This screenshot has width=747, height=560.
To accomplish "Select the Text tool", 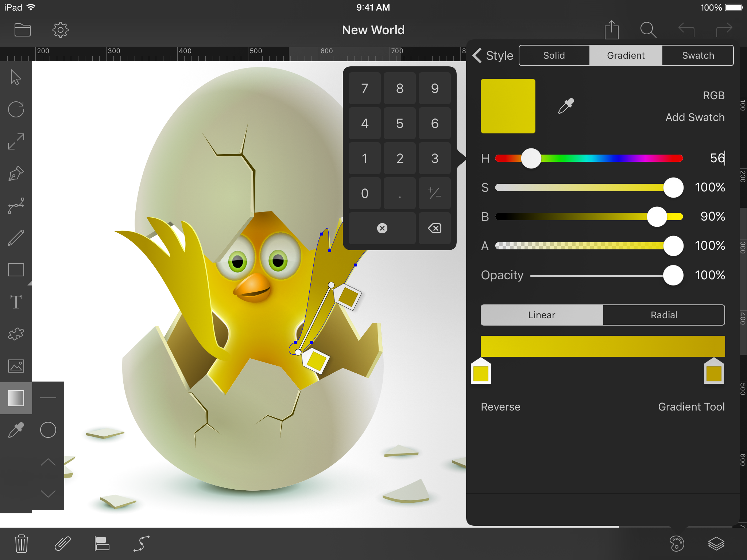I will [16, 302].
